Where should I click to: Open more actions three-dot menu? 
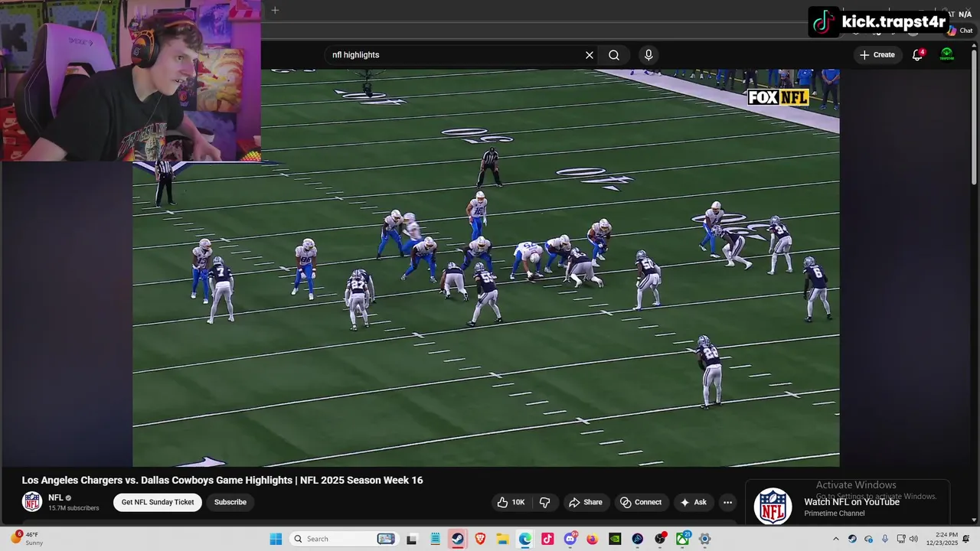728,502
